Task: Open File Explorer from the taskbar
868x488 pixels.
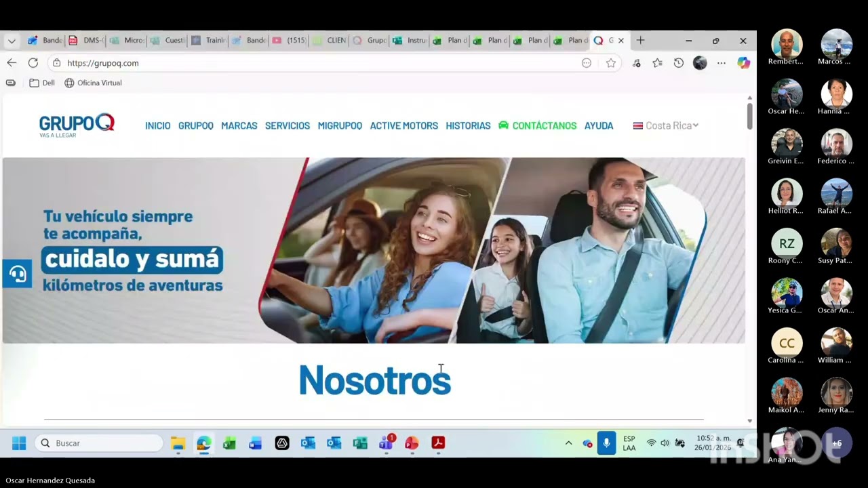Action: (178, 443)
